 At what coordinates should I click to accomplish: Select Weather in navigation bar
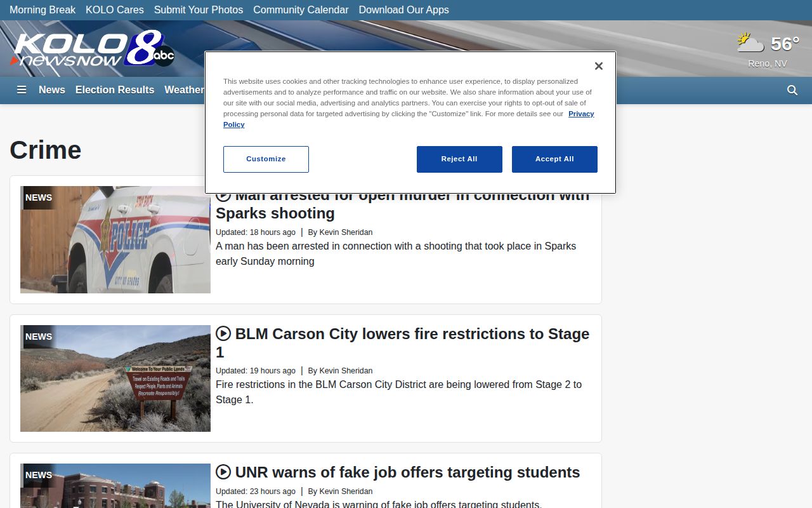click(184, 90)
